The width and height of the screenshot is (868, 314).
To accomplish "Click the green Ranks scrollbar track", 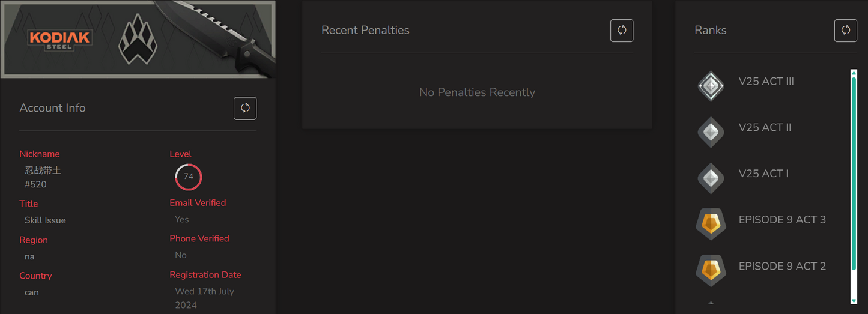I will point(854,180).
